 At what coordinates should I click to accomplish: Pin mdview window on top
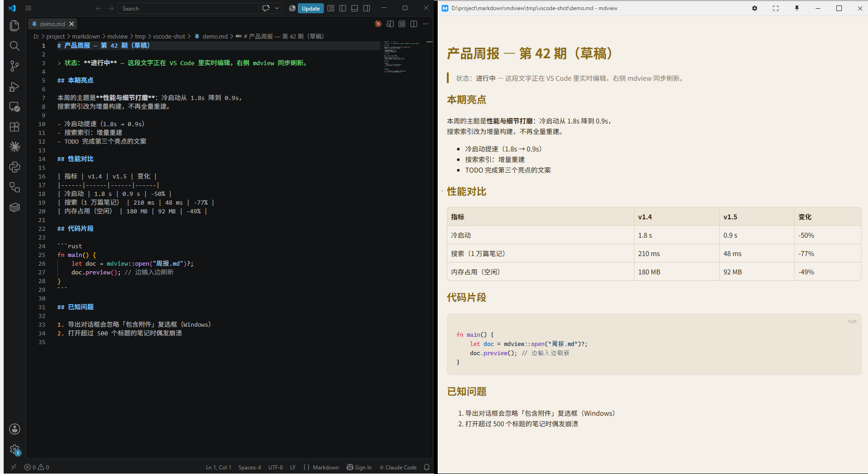point(797,8)
